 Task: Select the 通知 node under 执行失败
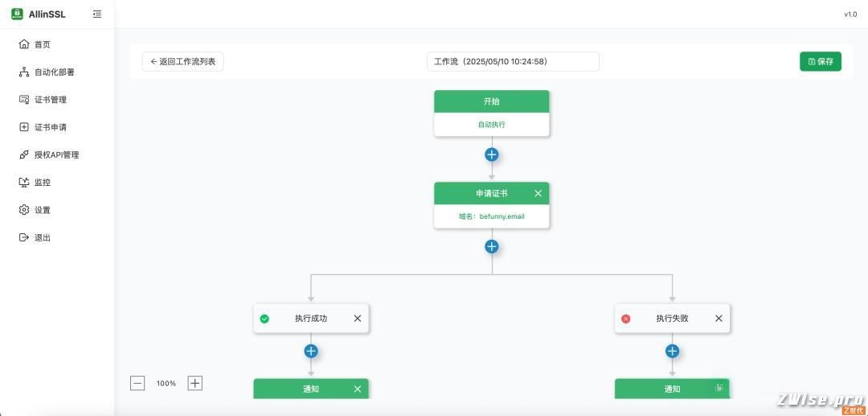point(672,389)
